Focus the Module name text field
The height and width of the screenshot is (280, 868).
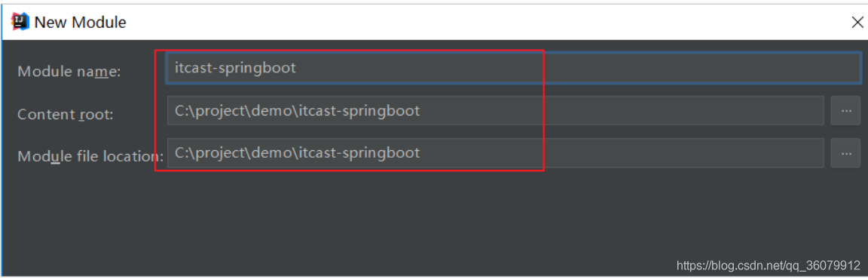point(514,68)
